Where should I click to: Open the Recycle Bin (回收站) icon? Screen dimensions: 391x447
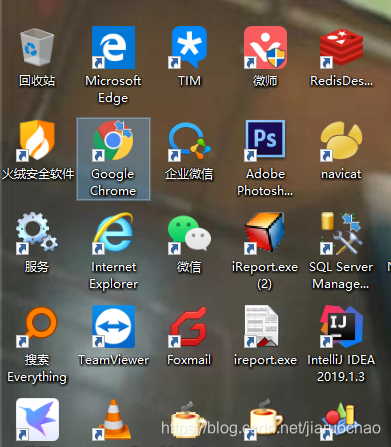(37, 47)
